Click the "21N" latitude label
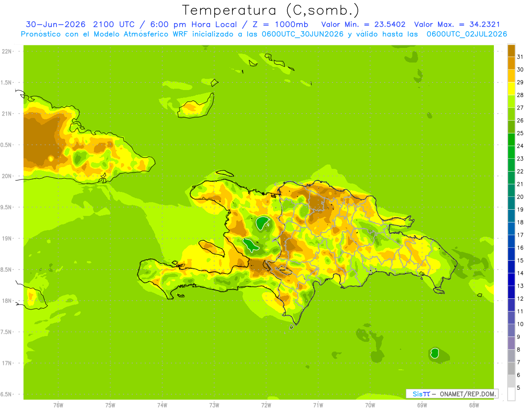 click(7, 114)
